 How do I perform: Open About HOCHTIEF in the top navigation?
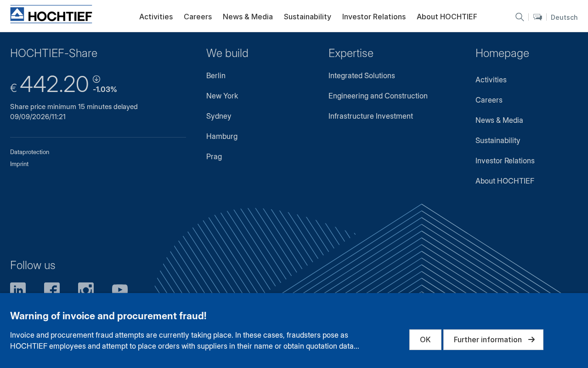[x=447, y=17]
